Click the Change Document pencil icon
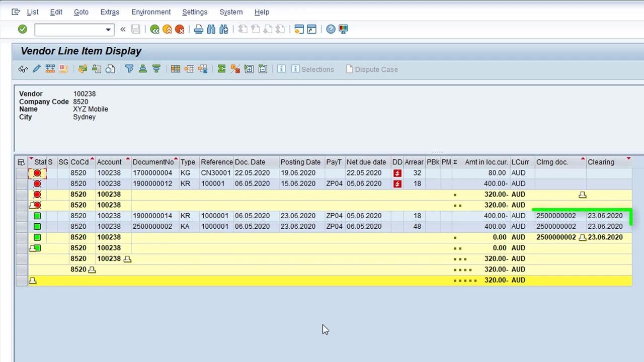Viewport: 644px width, 362px height. (x=36, y=69)
